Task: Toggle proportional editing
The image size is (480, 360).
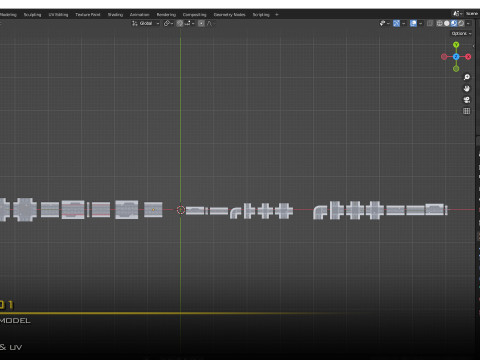Action: 201,23
